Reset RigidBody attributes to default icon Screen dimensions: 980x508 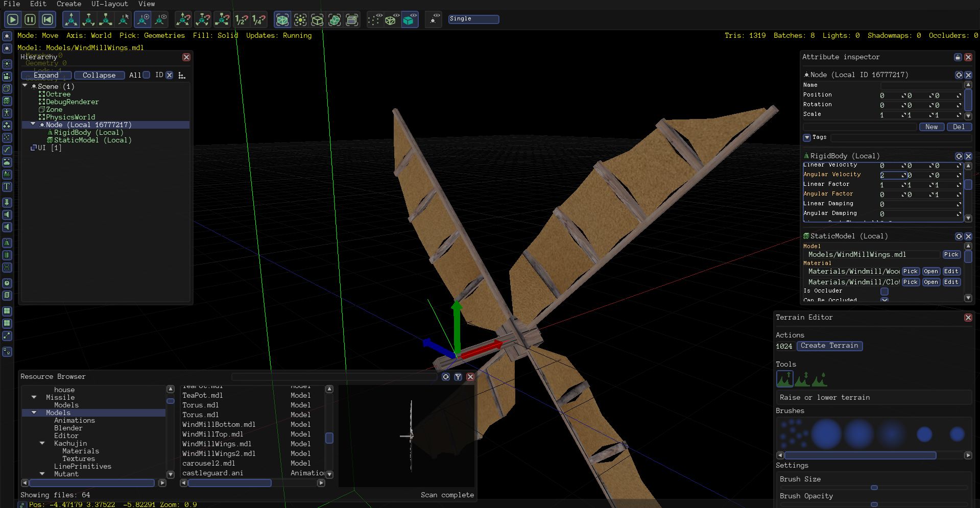(959, 156)
